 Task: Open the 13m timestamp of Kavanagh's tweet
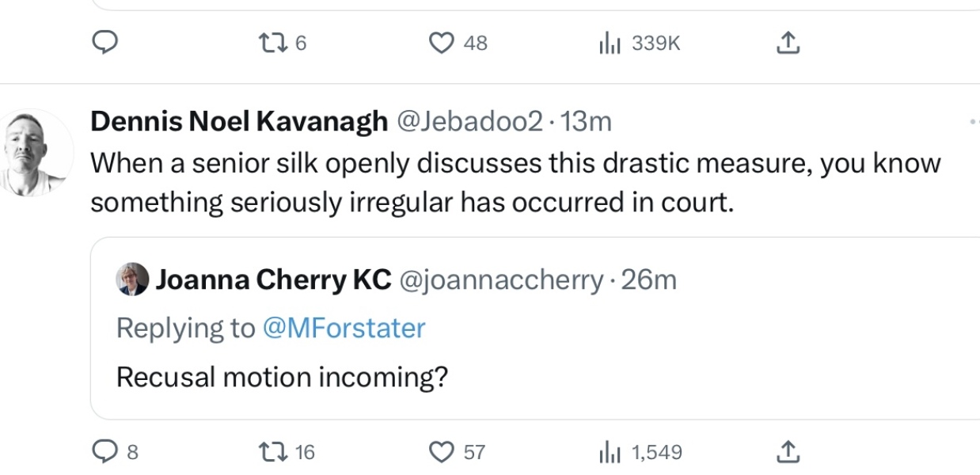click(x=587, y=121)
